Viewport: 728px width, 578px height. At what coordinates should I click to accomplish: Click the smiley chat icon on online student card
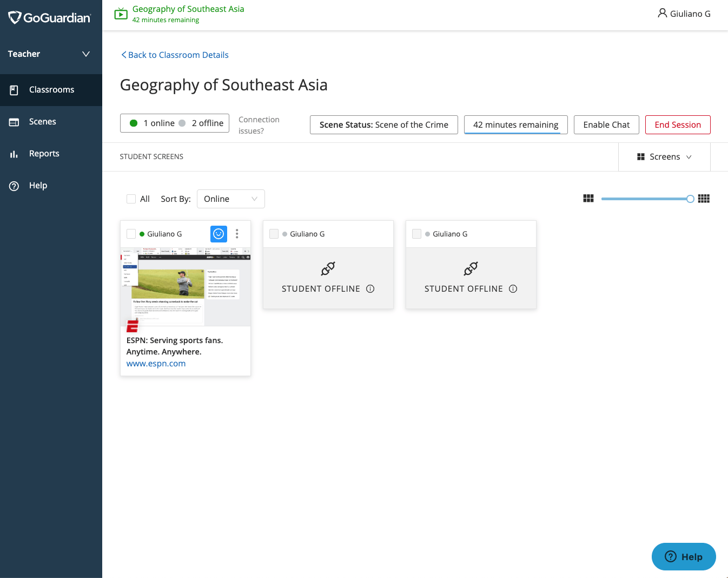coord(219,234)
